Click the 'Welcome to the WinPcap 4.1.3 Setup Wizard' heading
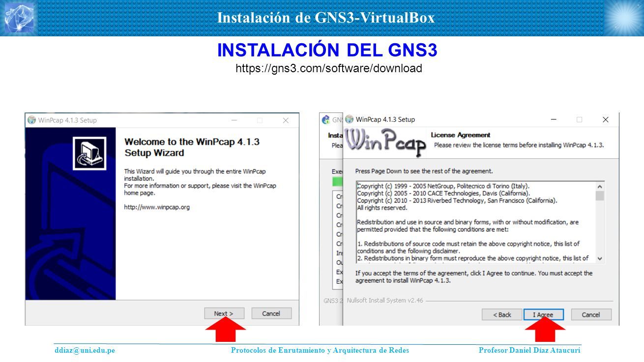The image size is (644, 362). [x=192, y=147]
